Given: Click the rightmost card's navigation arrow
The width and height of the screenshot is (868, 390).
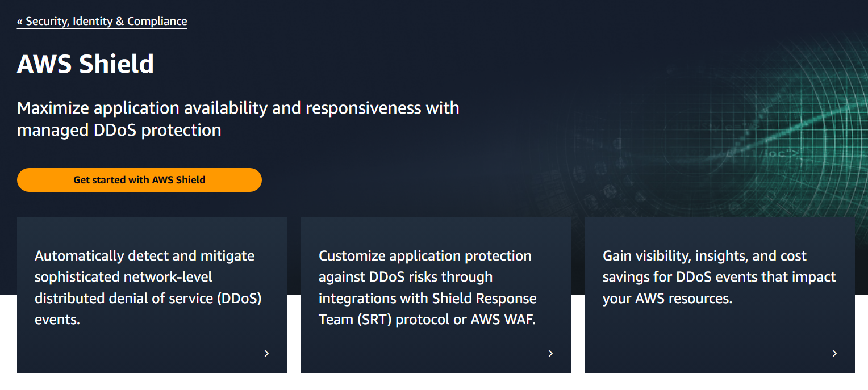Looking at the screenshot, I should [x=834, y=353].
